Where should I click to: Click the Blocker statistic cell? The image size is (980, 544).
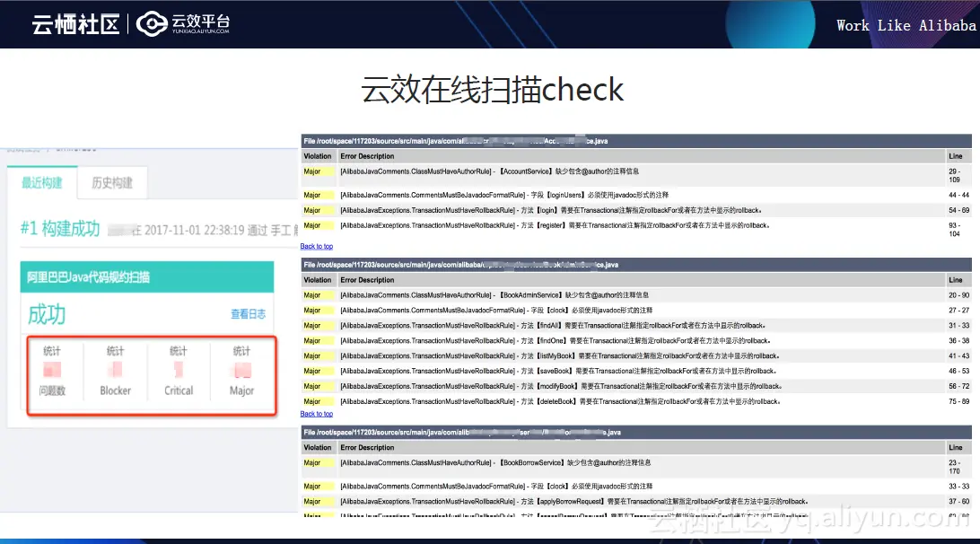coord(116,371)
